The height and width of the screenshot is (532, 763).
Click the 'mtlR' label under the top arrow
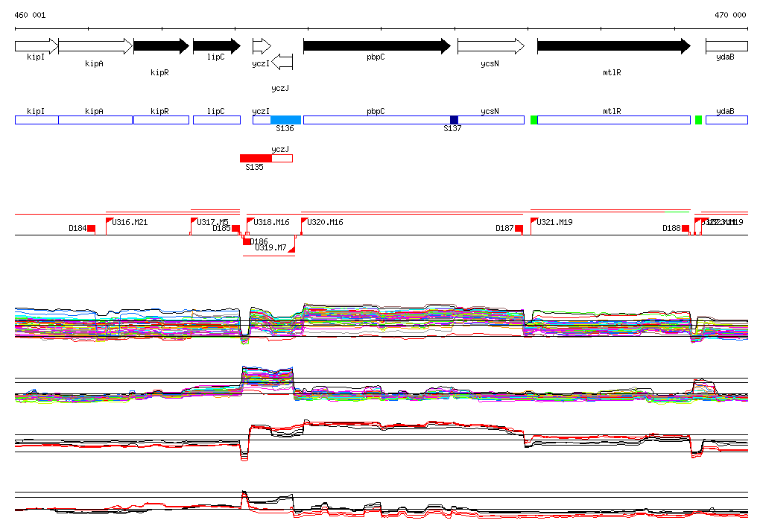(612, 72)
